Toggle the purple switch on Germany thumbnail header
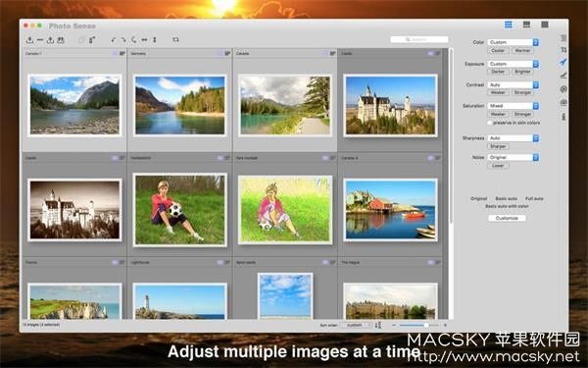Image resolution: width=588 pixels, height=368 pixels. (x=220, y=54)
